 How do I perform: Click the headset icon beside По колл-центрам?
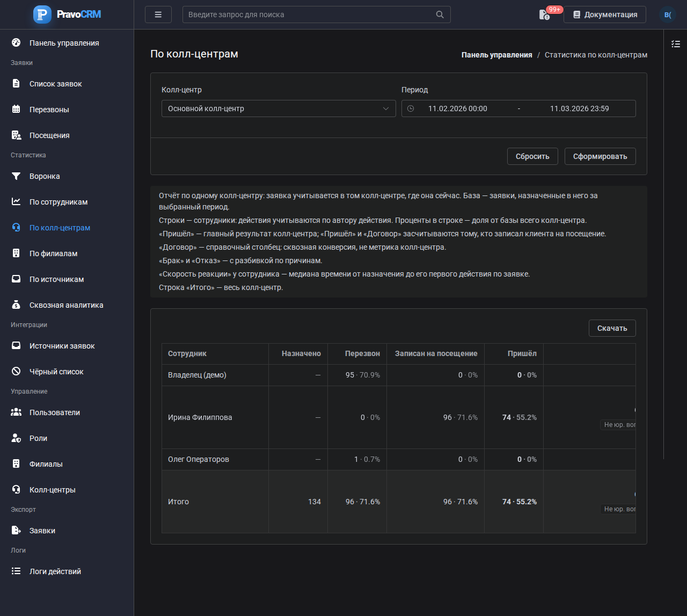click(16, 228)
